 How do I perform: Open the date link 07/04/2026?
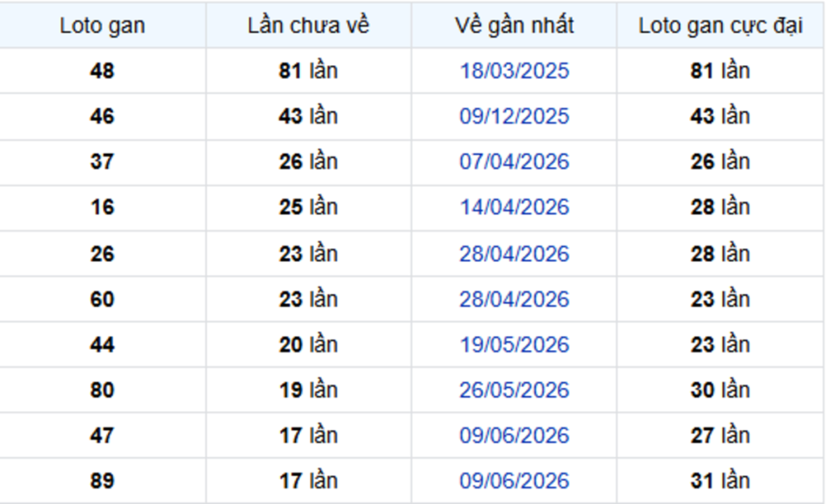(x=514, y=161)
